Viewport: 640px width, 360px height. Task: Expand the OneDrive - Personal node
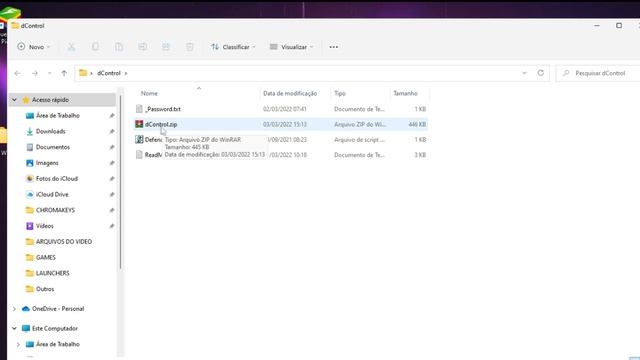tap(14, 309)
